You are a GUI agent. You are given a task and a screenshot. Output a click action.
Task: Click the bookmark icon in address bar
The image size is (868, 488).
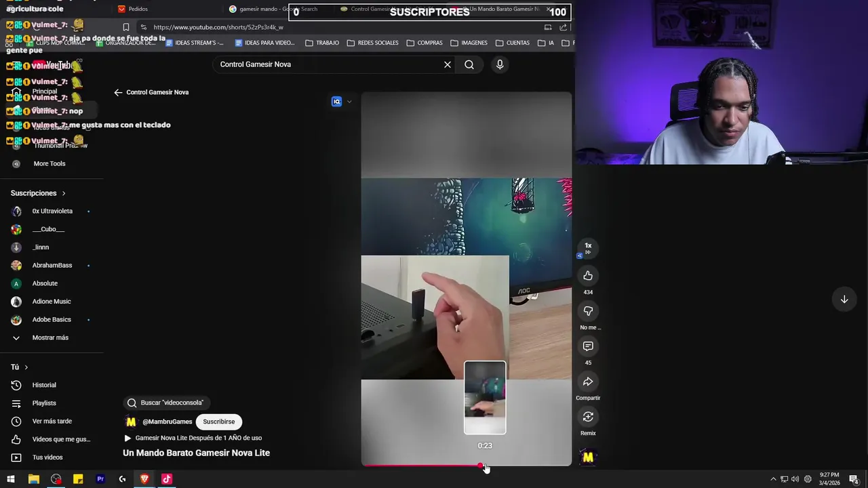126,27
